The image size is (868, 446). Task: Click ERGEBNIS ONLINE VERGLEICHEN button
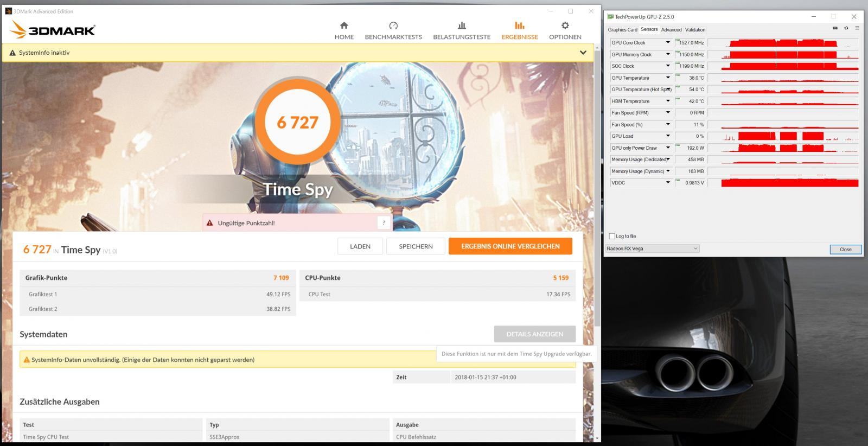click(510, 246)
